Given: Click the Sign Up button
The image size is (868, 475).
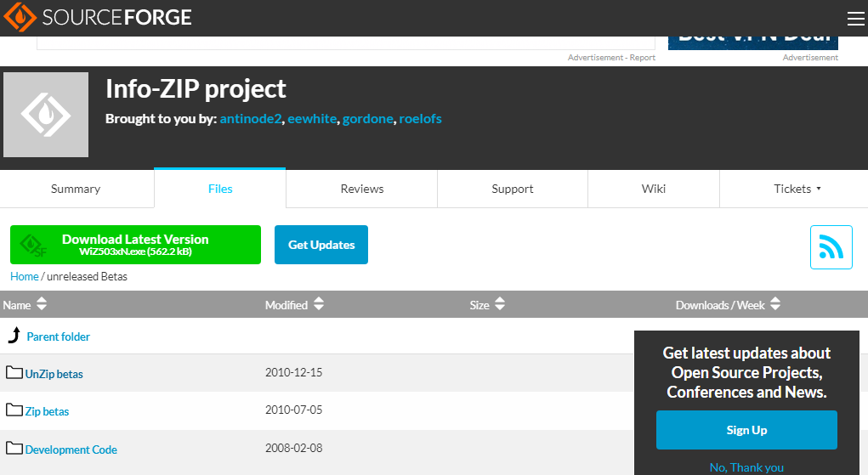Looking at the screenshot, I should pos(746,430).
